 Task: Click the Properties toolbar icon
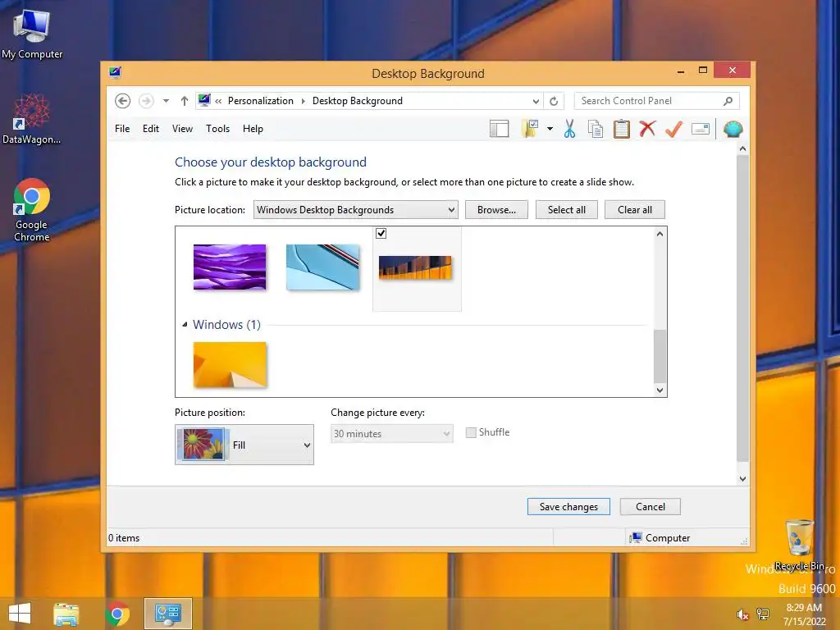pyautogui.click(x=701, y=129)
